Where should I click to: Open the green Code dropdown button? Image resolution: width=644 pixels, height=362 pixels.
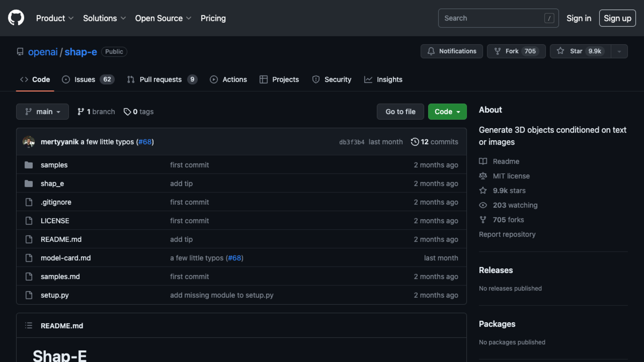point(447,112)
